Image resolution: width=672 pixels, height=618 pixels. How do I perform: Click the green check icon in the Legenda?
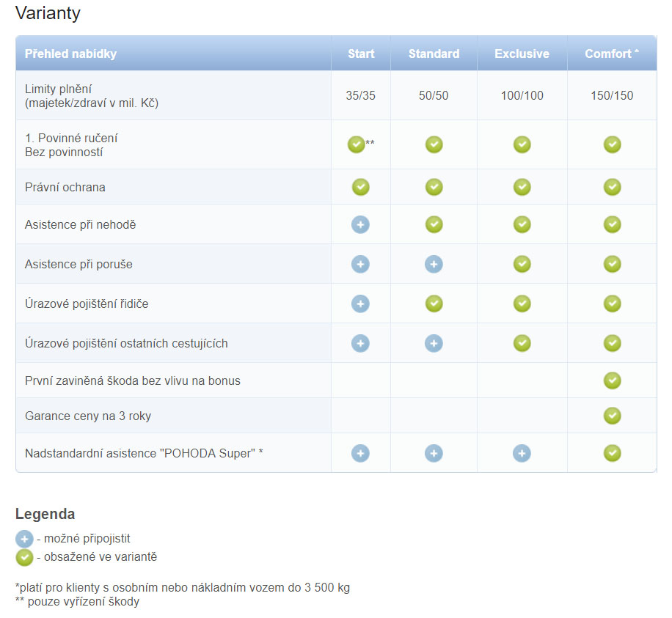24,558
